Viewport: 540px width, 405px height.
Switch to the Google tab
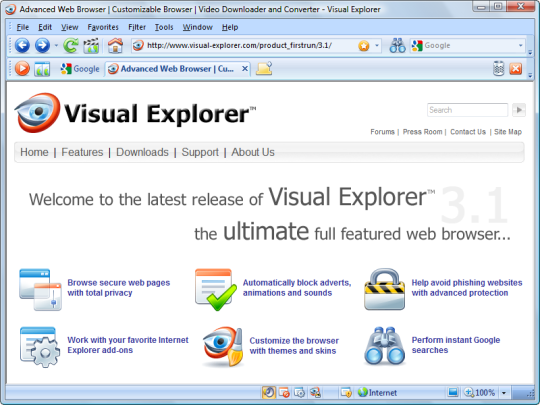pos(80,69)
